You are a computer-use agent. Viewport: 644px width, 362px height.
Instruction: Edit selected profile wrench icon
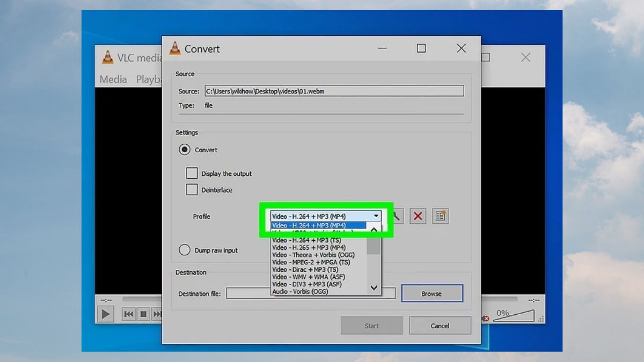pyautogui.click(x=397, y=216)
